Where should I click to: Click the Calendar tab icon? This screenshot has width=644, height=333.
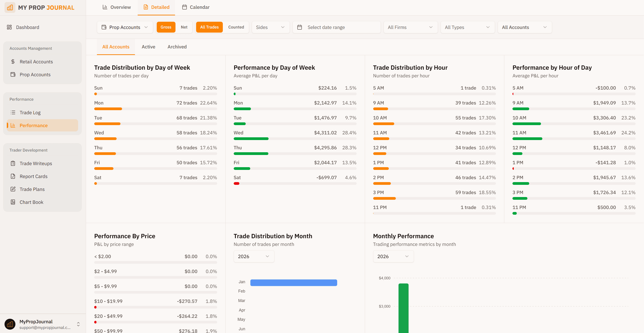pyautogui.click(x=185, y=7)
